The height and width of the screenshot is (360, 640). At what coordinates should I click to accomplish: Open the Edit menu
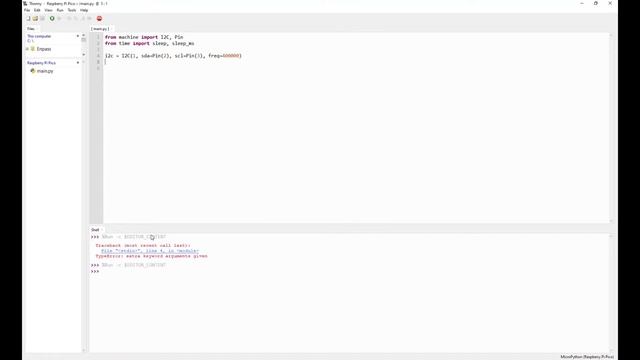(x=37, y=10)
